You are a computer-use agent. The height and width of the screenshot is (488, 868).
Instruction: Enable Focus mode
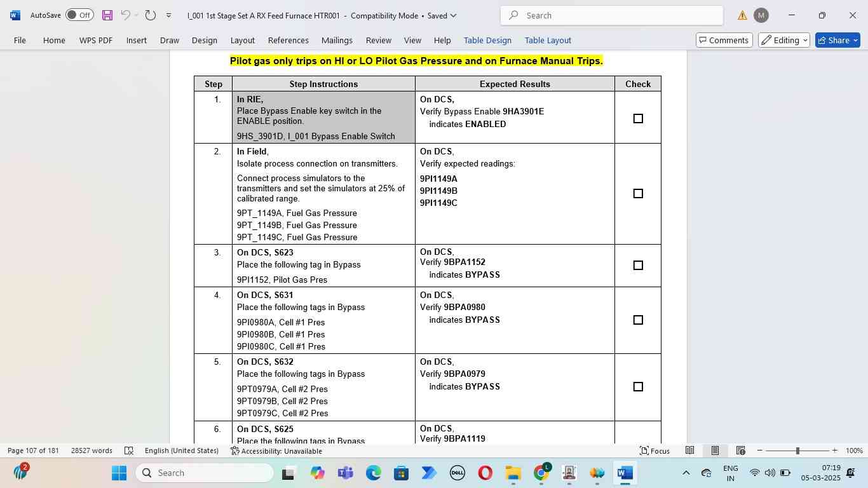point(654,451)
